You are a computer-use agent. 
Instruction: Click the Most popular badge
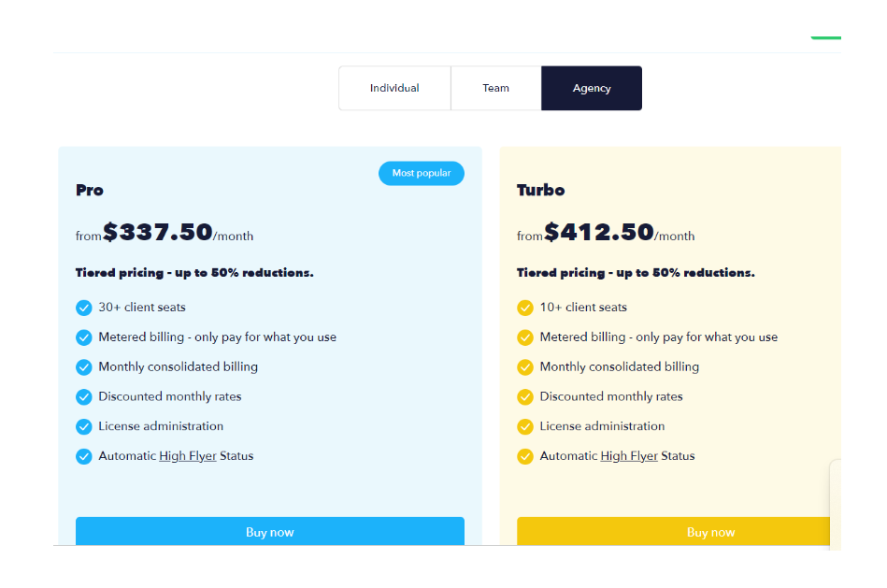pyautogui.click(x=422, y=173)
